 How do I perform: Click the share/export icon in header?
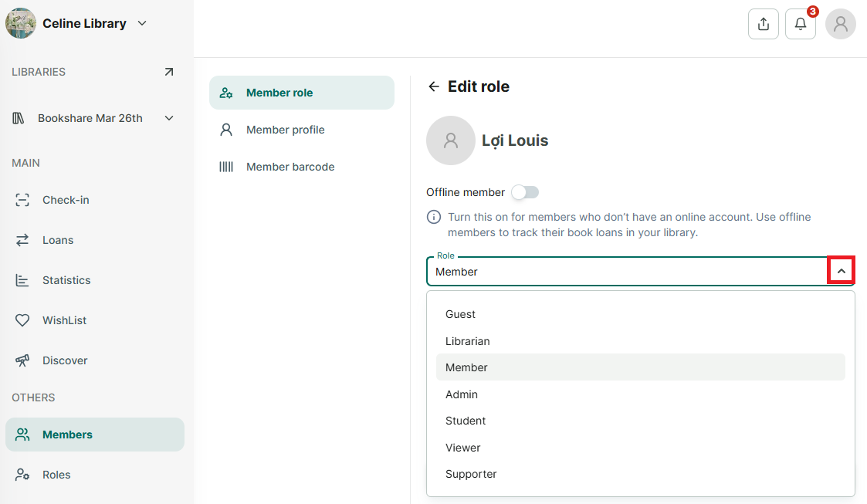(x=763, y=24)
